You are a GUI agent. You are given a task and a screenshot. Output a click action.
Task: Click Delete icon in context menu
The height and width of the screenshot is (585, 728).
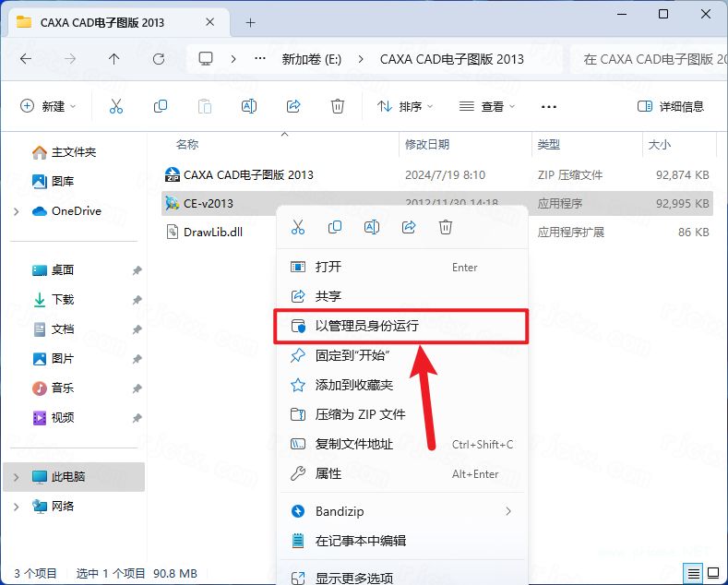coord(446,227)
